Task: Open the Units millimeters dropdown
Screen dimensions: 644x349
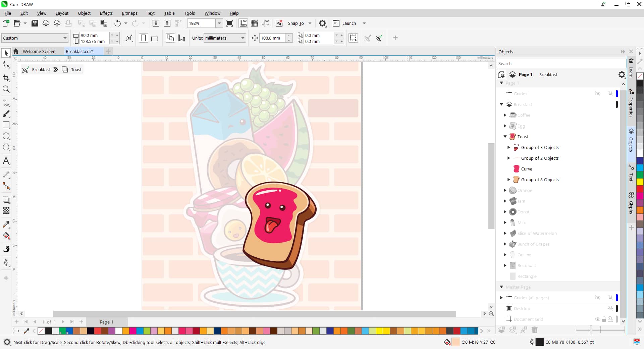Action: (243, 38)
